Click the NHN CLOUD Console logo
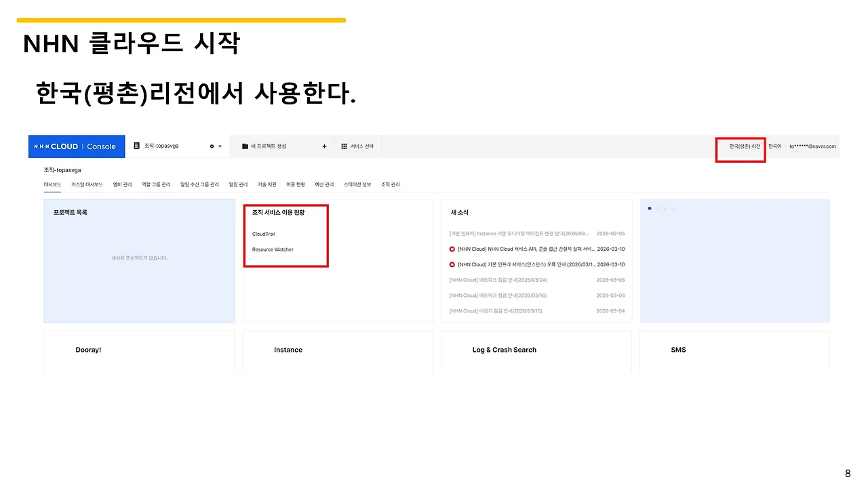Image resolution: width=868 pixels, height=488 pixels. click(76, 146)
